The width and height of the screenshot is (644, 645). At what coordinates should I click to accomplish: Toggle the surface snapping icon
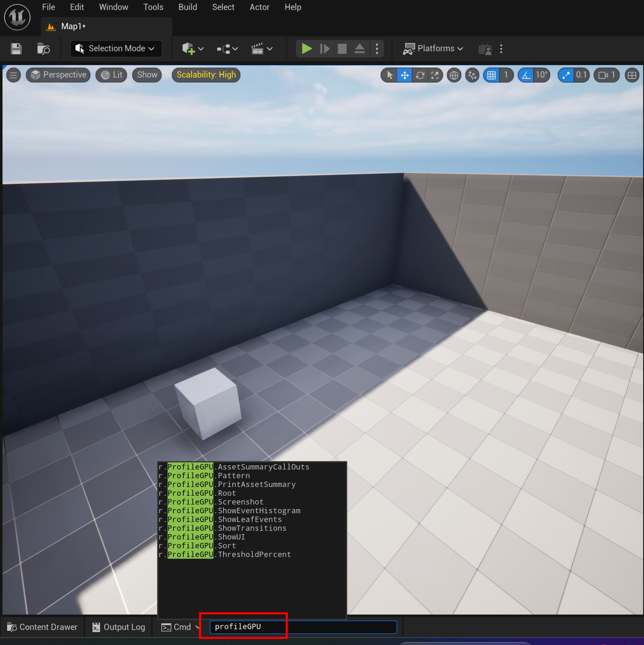[x=472, y=75]
